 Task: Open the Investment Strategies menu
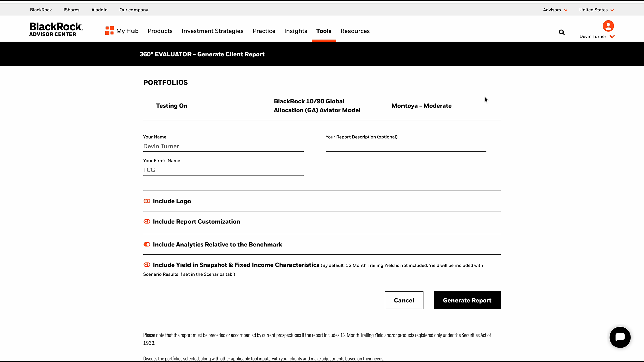click(x=212, y=31)
